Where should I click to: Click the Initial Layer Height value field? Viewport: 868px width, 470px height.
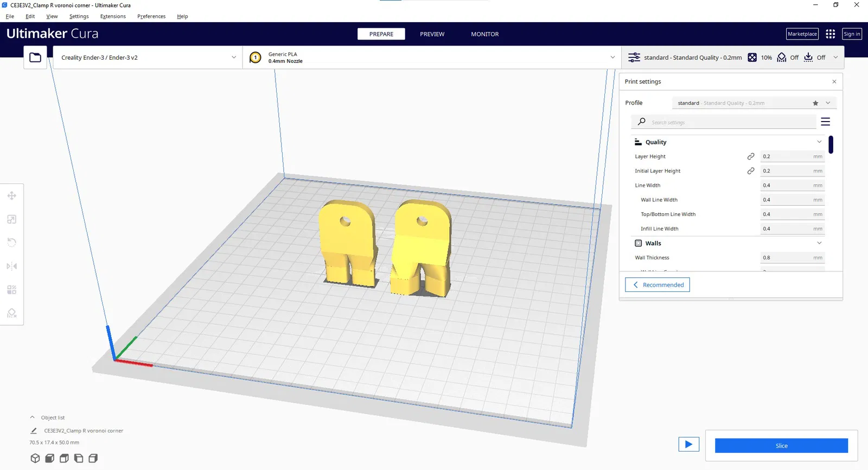793,171
